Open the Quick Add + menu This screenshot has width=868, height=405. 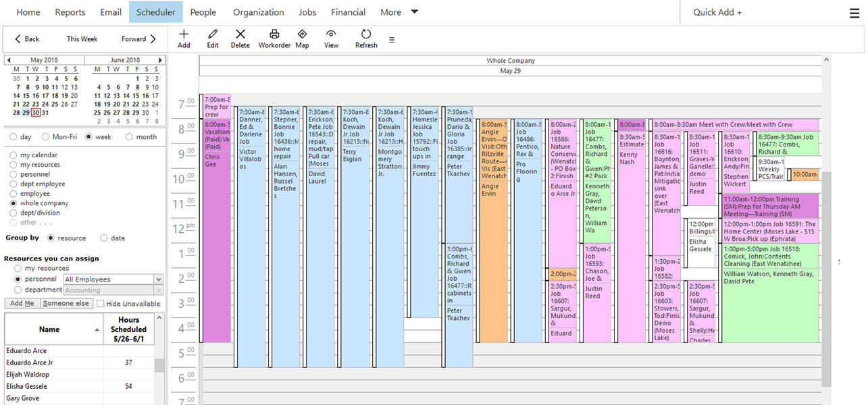tap(717, 12)
